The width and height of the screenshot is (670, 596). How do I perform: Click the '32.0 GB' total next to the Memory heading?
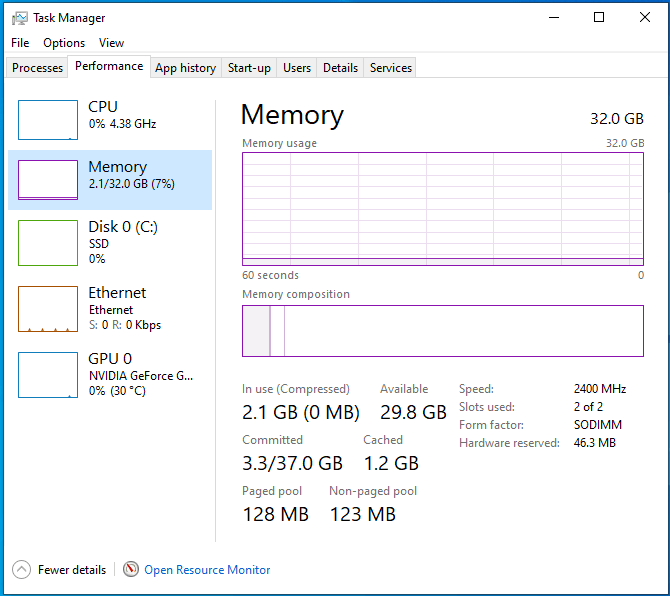(x=617, y=119)
